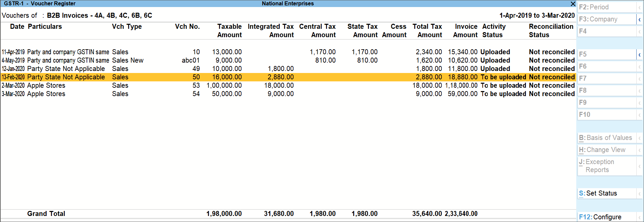644x222 pixels.
Task: Open B: Basis of Values
Action: tap(607, 138)
